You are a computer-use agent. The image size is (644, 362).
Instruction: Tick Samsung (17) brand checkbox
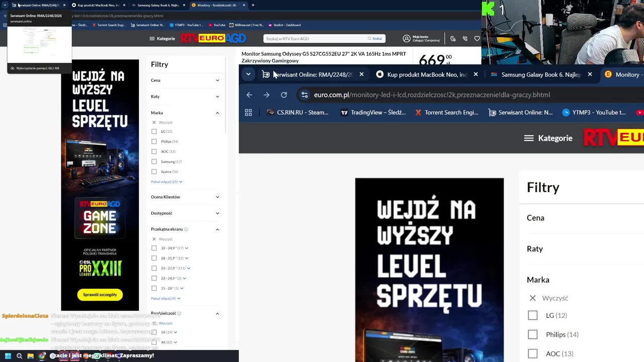154,161
